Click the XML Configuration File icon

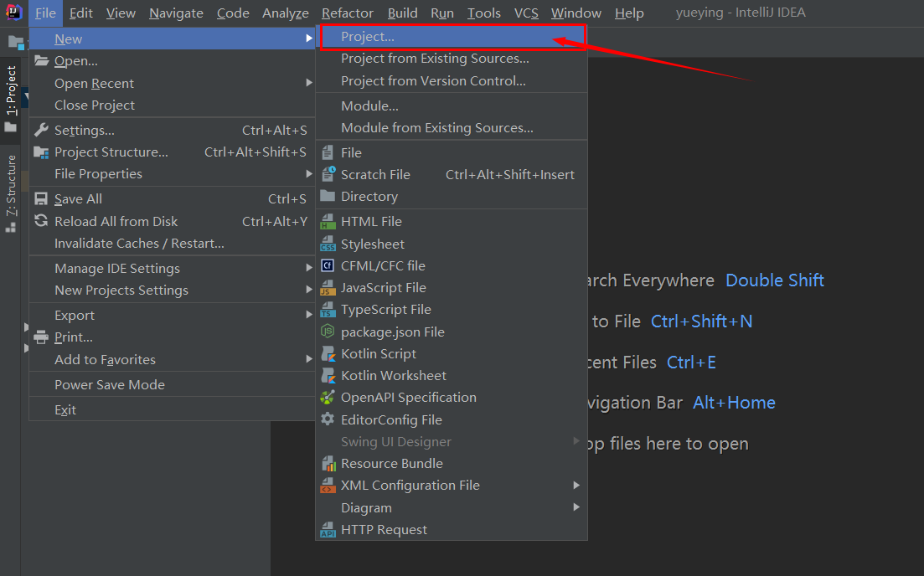[328, 486]
